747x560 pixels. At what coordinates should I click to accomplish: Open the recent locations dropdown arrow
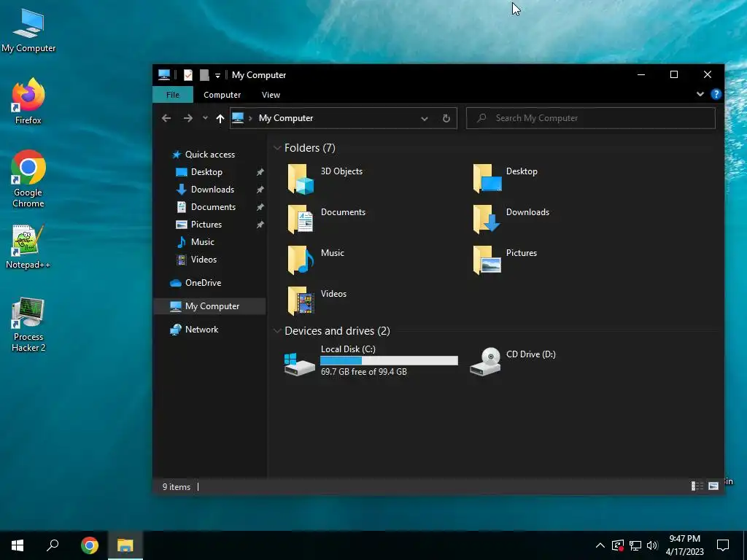pyautogui.click(x=205, y=117)
